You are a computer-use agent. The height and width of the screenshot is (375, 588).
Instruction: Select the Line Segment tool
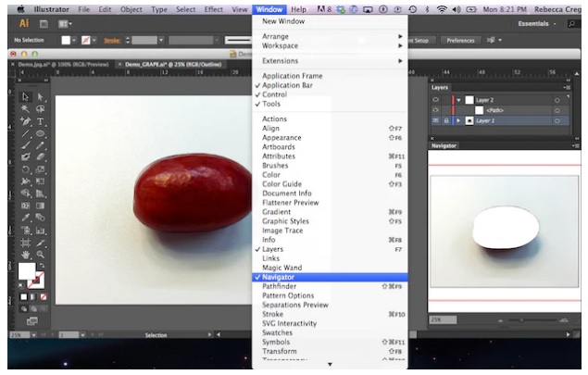pyautogui.click(x=25, y=133)
